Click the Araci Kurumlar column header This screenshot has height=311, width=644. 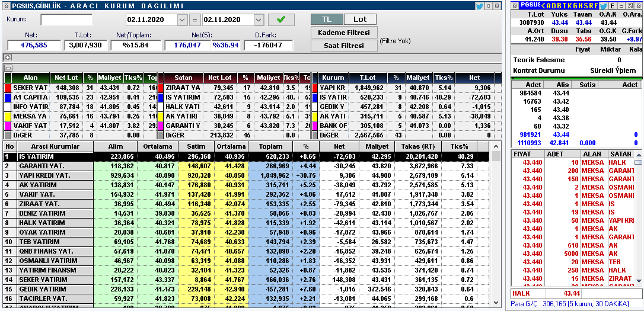click(x=56, y=146)
